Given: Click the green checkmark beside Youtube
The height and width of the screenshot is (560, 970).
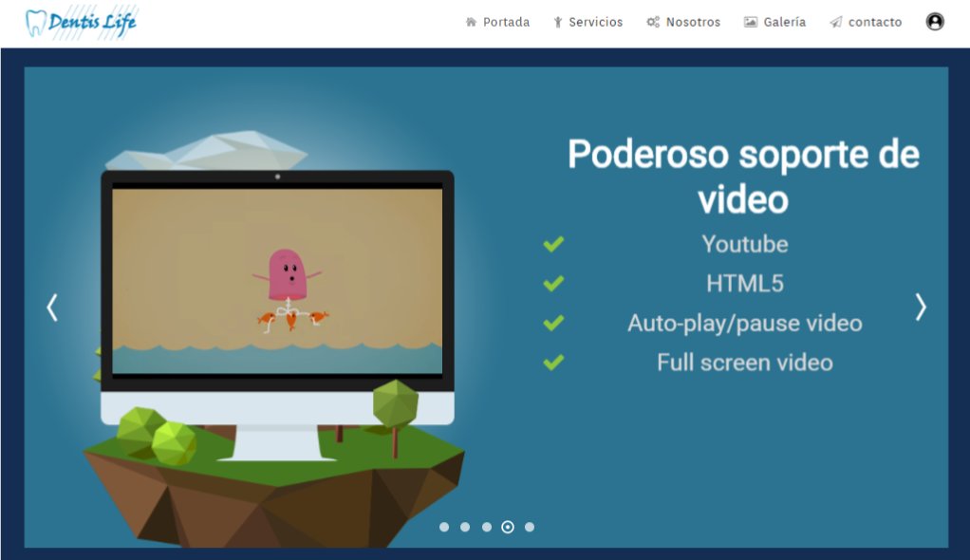Looking at the screenshot, I should click(553, 244).
